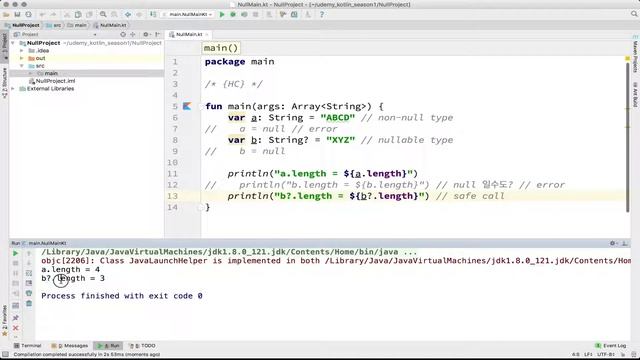640x360 pixels.
Task: Click Collapse All icon in Project panel
Action: (x=133, y=35)
